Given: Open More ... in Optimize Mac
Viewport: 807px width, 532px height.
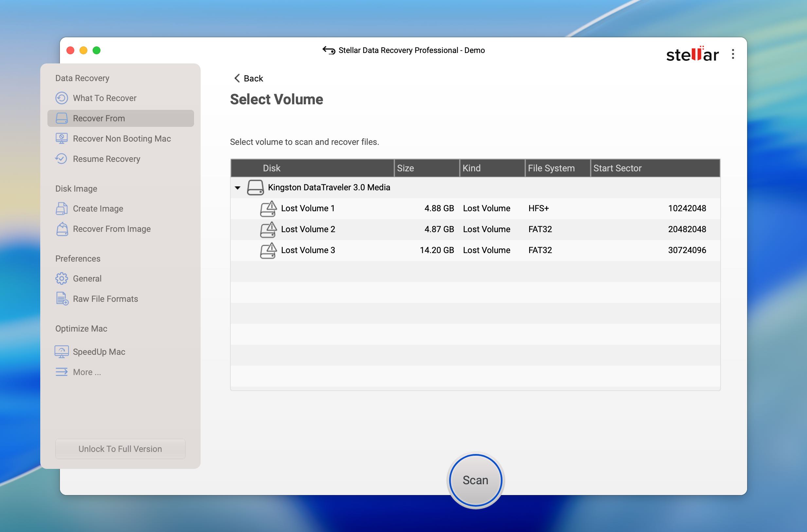Looking at the screenshot, I should point(87,372).
